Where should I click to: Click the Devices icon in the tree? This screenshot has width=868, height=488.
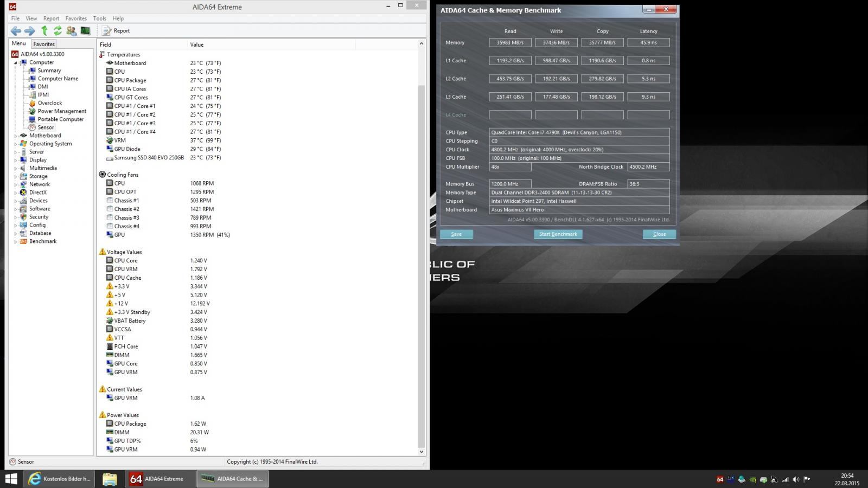pos(23,201)
